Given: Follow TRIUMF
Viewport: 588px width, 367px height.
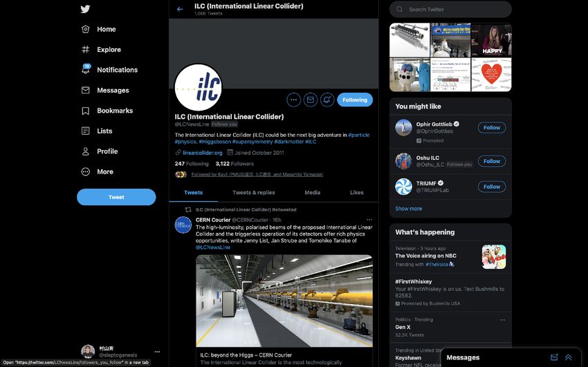Looking at the screenshot, I should [492, 187].
